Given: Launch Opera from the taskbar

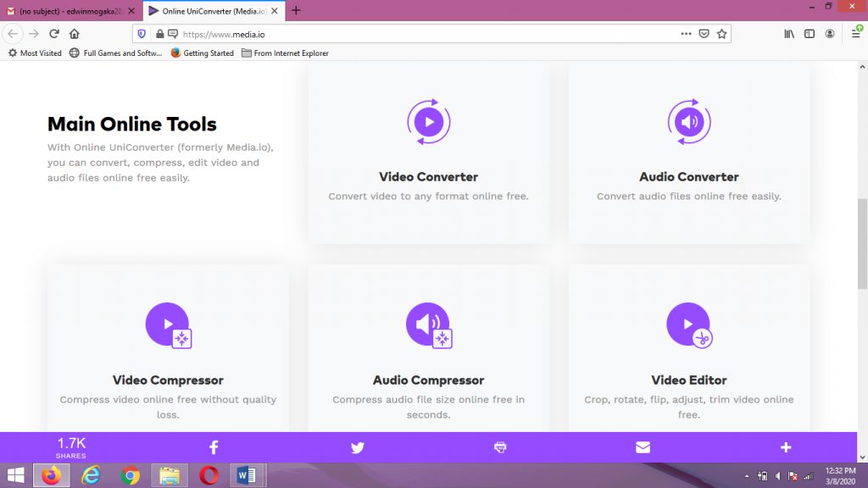Looking at the screenshot, I should [209, 475].
